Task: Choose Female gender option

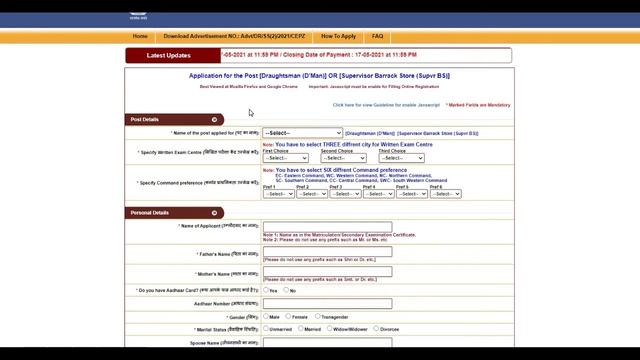Action: click(x=288, y=316)
